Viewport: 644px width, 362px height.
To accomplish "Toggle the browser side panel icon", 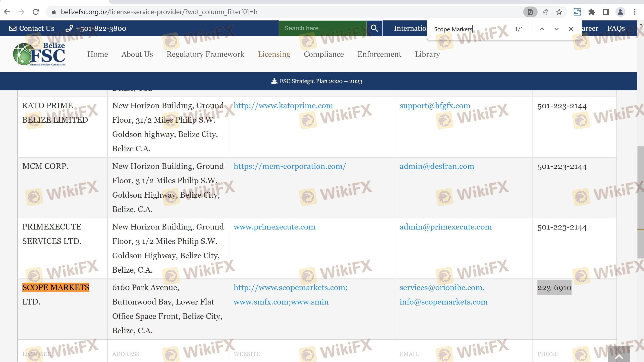I will (x=606, y=12).
